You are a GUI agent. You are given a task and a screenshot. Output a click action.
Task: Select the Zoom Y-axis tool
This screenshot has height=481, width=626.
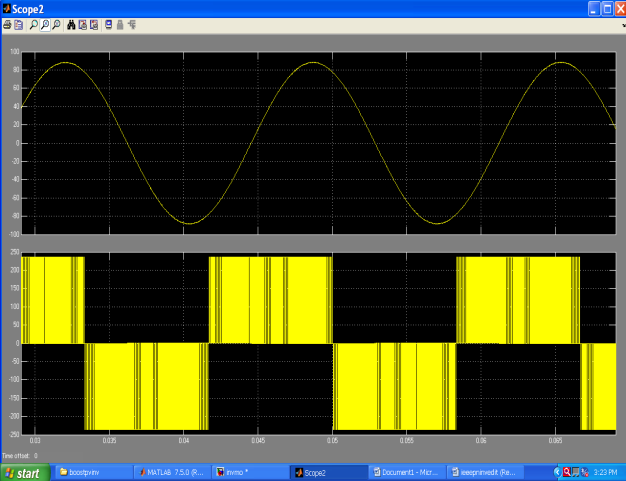56,23
